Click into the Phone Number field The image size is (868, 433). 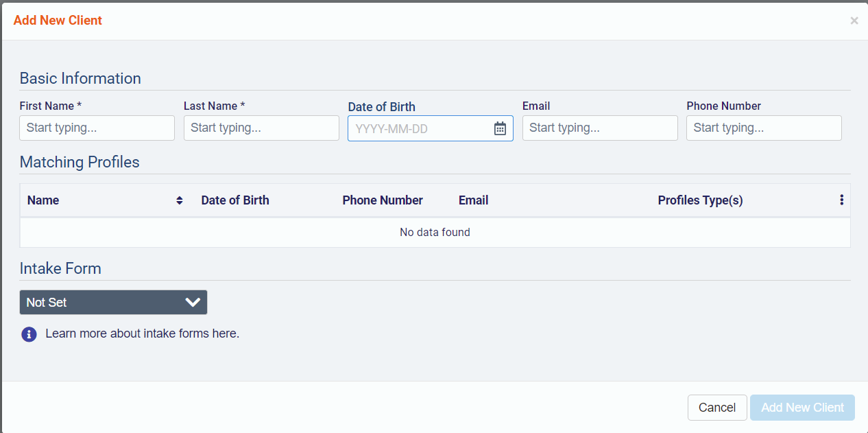[x=763, y=128]
